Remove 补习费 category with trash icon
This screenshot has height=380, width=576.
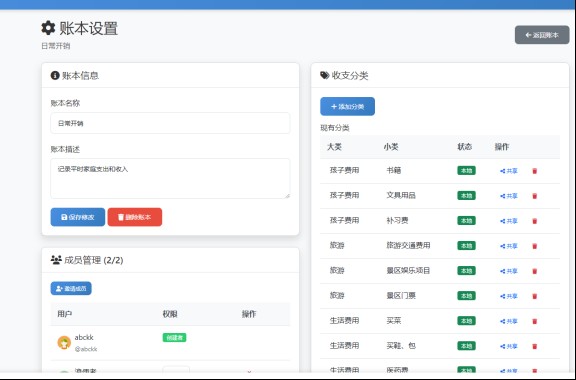click(534, 221)
